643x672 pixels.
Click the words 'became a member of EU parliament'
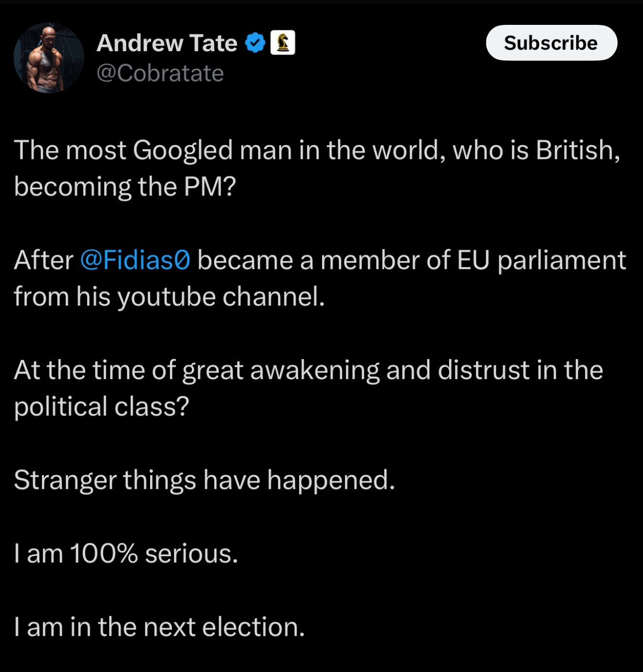point(412,260)
